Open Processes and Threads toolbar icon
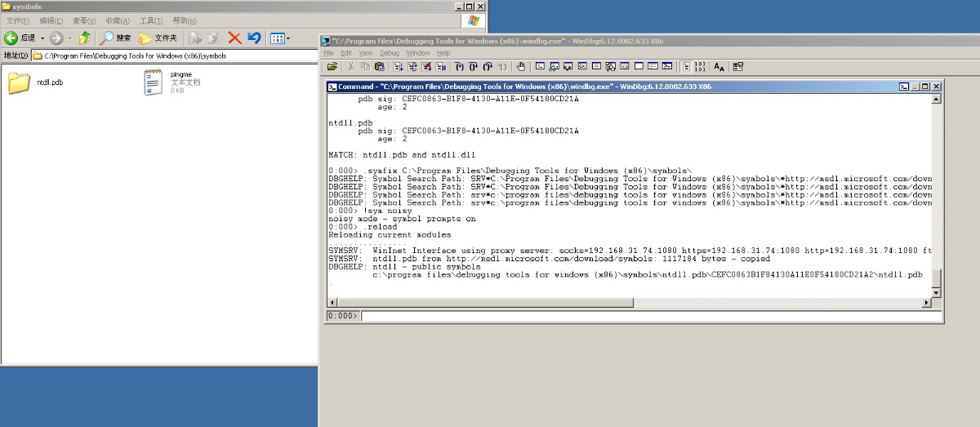The height and width of the screenshot is (427, 980). pyautogui.click(x=653, y=66)
